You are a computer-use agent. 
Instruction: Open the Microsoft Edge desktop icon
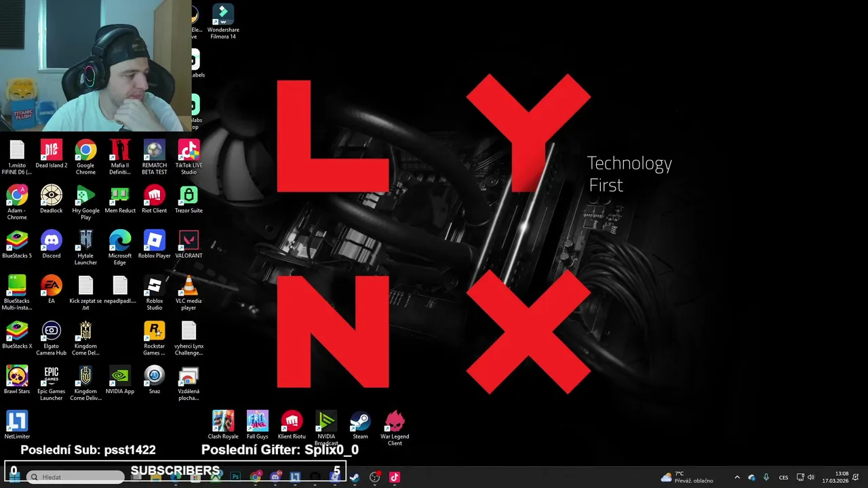(x=120, y=247)
